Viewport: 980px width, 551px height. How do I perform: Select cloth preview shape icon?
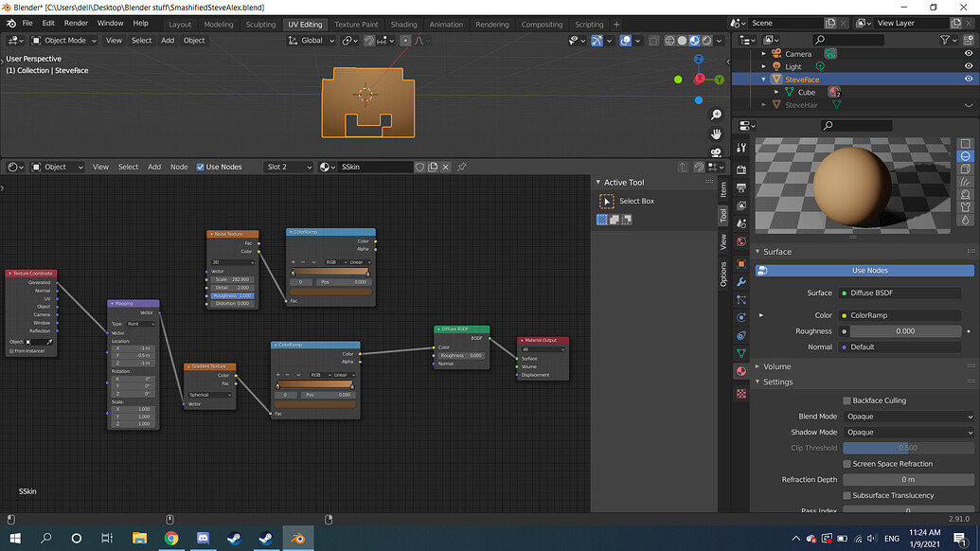coord(966,206)
